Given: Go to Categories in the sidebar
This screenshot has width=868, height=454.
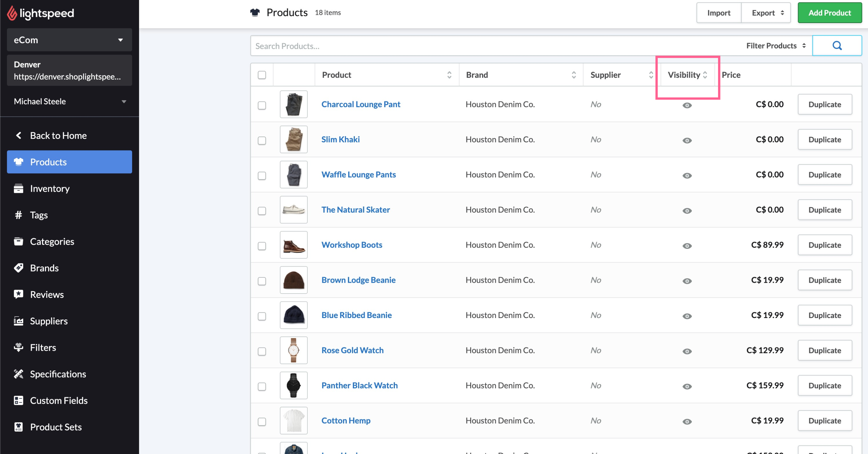Looking at the screenshot, I should click(52, 241).
